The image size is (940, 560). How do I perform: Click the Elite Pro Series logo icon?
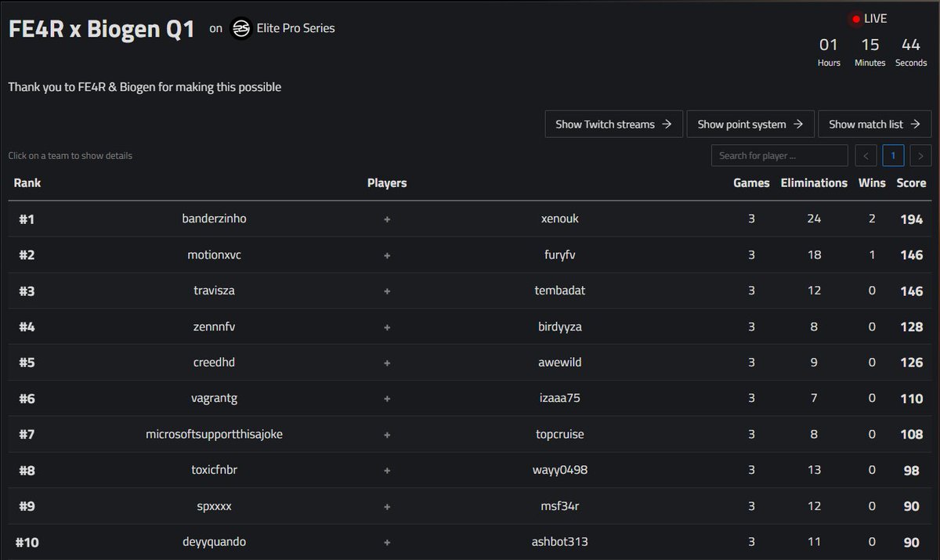click(x=241, y=28)
